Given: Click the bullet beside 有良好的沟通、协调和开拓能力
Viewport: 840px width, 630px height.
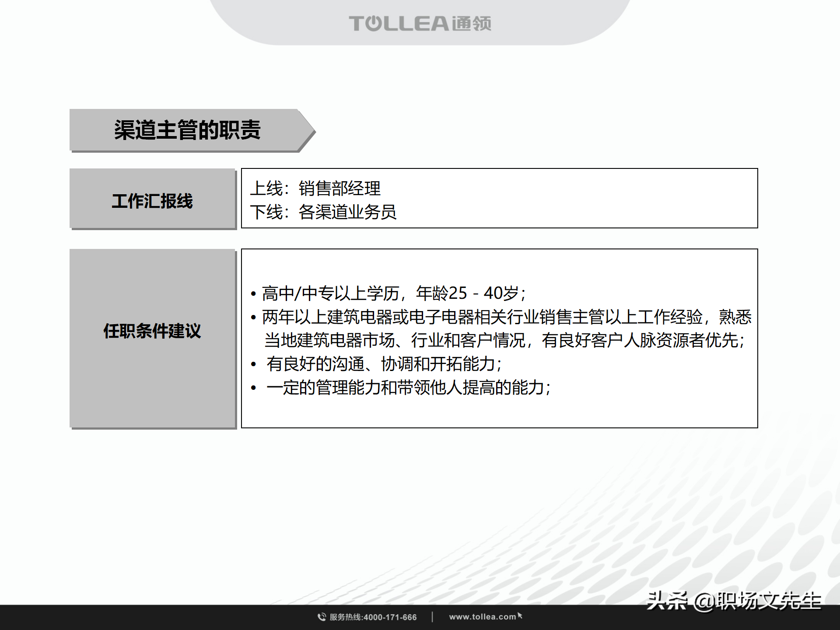Looking at the screenshot, I should [254, 364].
